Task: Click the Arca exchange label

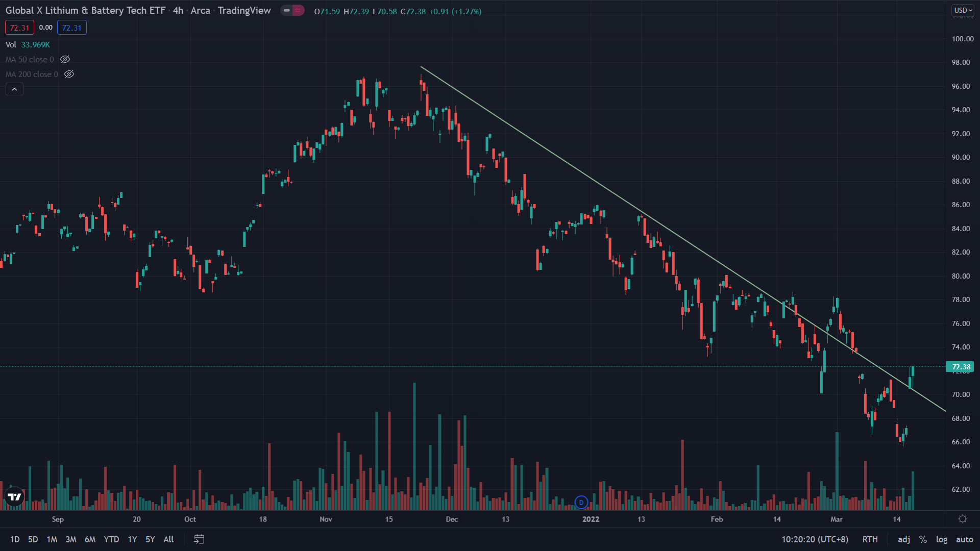Action: coord(200,11)
